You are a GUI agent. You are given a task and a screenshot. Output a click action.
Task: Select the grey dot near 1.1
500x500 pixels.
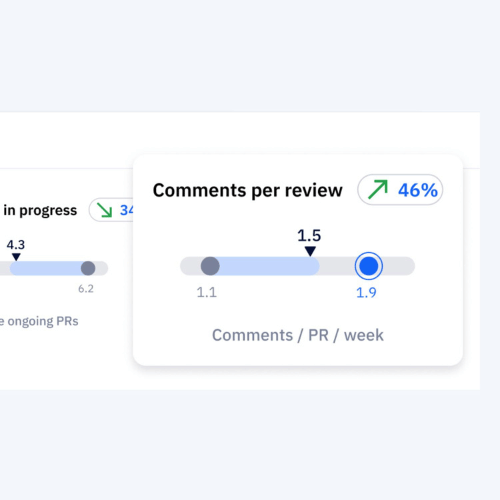pyautogui.click(x=210, y=266)
